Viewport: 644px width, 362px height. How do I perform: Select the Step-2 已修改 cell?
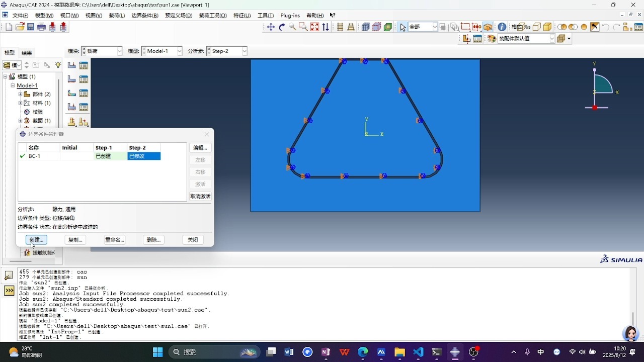click(144, 156)
